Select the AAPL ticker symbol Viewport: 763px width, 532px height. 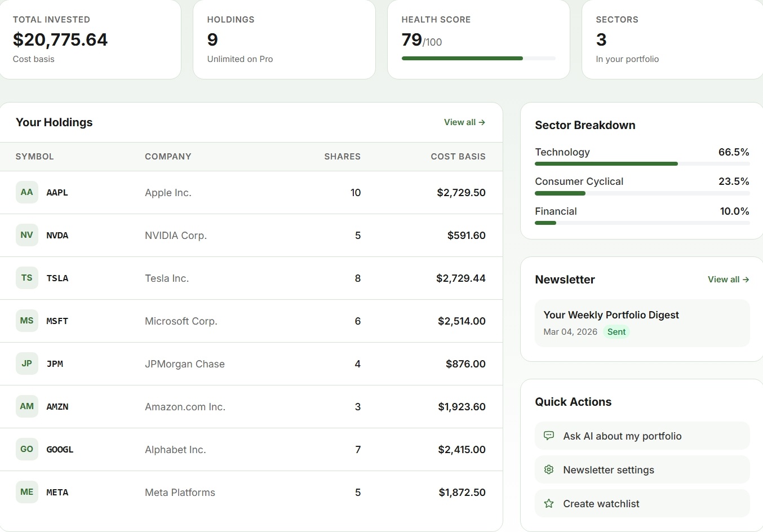tap(57, 193)
